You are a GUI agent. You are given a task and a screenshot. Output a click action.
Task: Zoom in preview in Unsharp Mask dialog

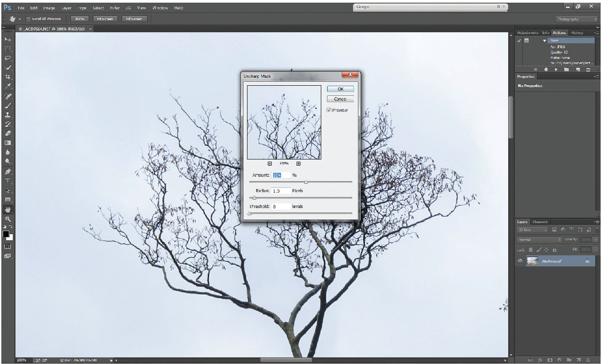(x=298, y=163)
